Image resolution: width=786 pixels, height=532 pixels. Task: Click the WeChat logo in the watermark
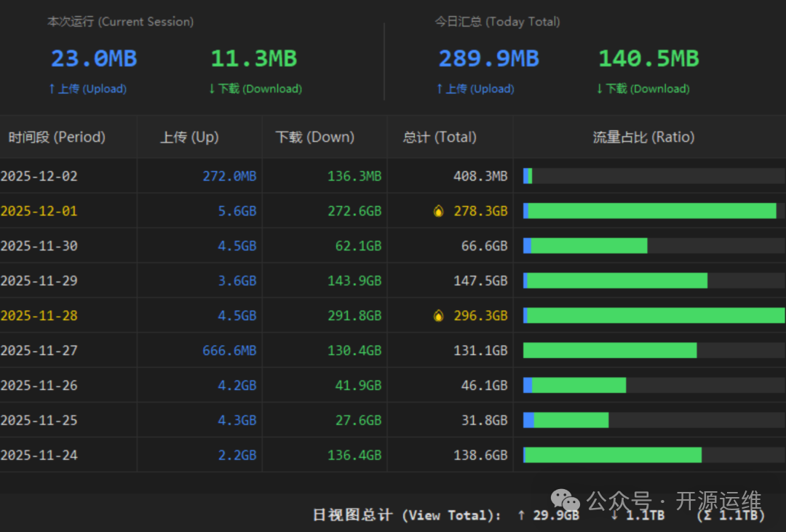click(x=565, y=500)
